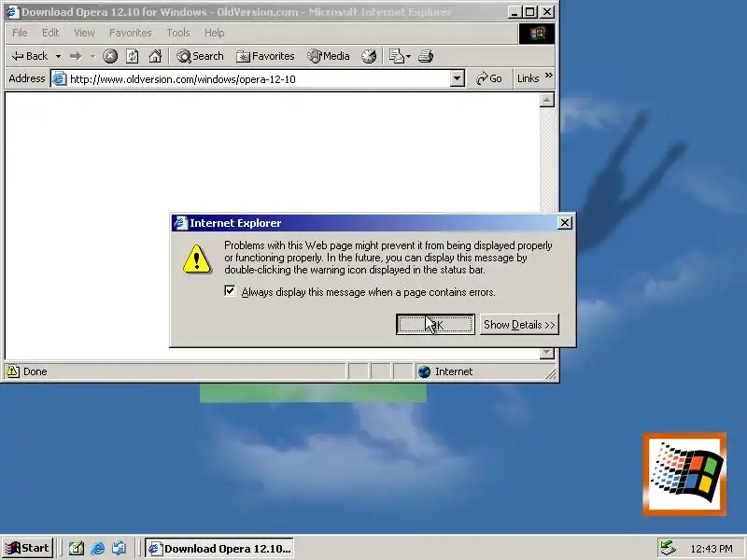Screen dimensions: 747x560
Task: Maximize the Internet Explorer window
Action: coord(530,12)
